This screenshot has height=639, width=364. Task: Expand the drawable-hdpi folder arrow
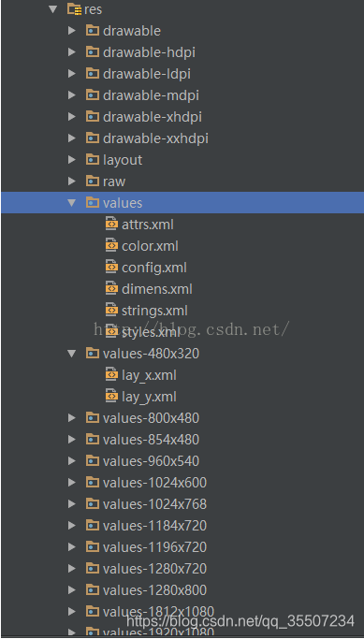click(x=72, y=52)
